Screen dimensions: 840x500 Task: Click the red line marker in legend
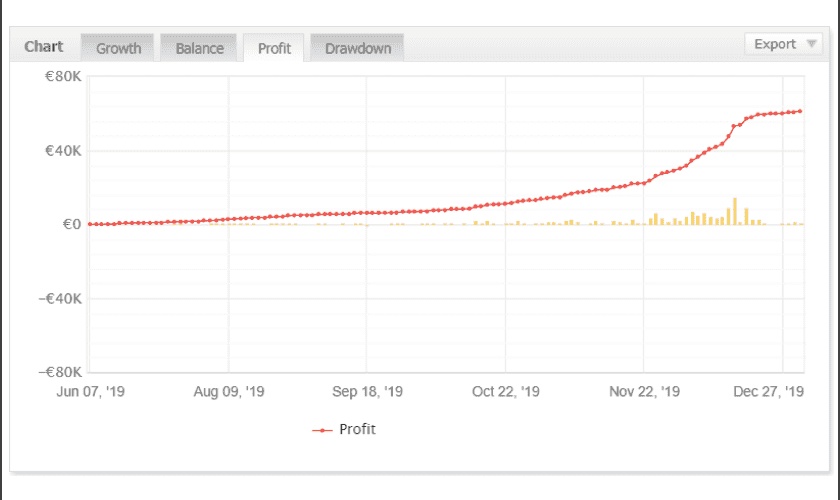322,430
